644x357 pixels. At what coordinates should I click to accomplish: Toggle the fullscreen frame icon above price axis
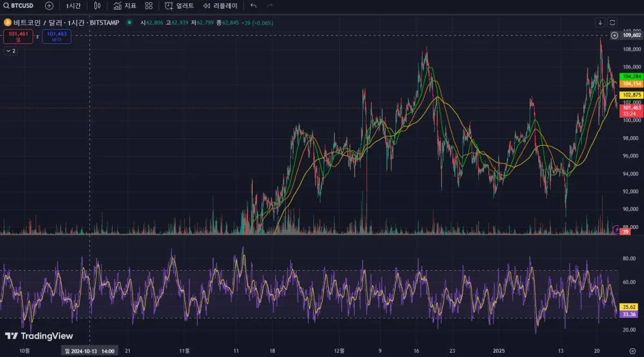click(612, 23)
